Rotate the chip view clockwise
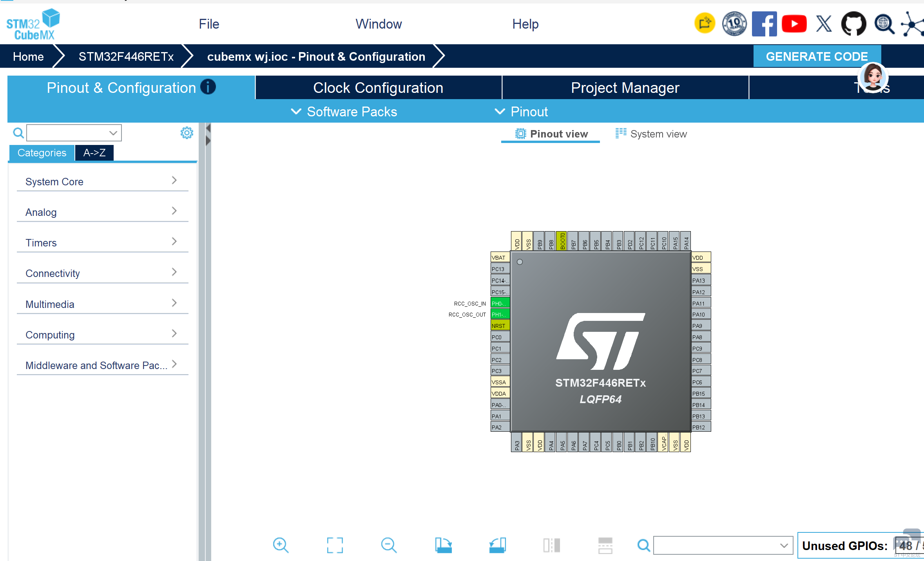Screen dimensions: 924x561 click(x=443, y=545)
